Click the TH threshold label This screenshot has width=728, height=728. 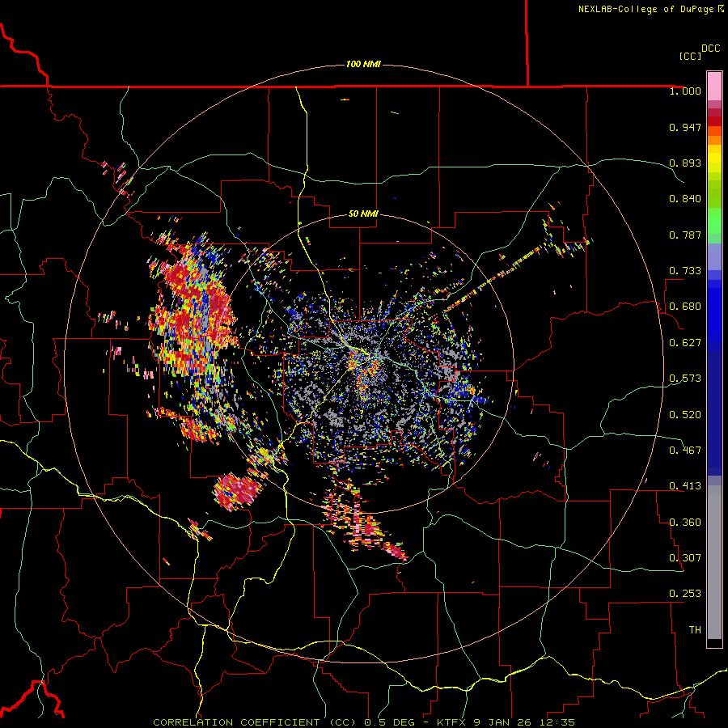coord(695,630)
